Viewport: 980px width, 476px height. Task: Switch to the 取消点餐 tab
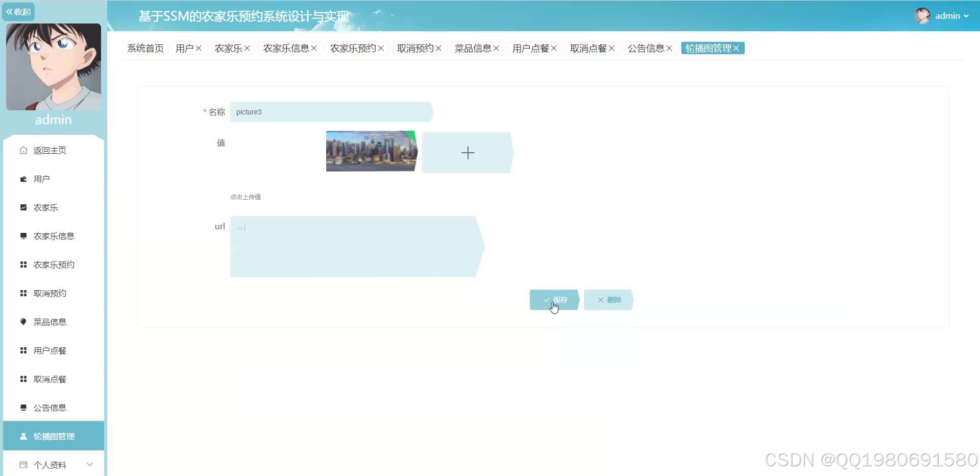[x=588, y=48]
